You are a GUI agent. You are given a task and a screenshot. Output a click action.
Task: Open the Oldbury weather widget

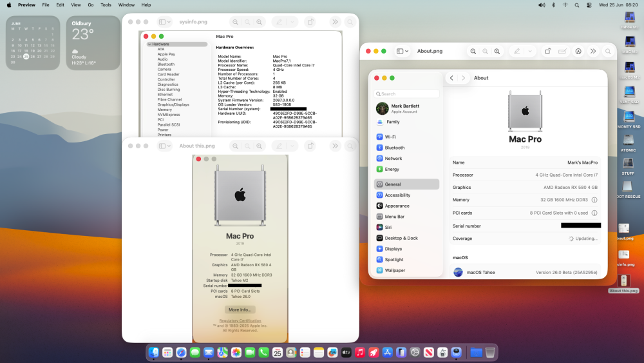pyautogui.click(x=93, y=43)
